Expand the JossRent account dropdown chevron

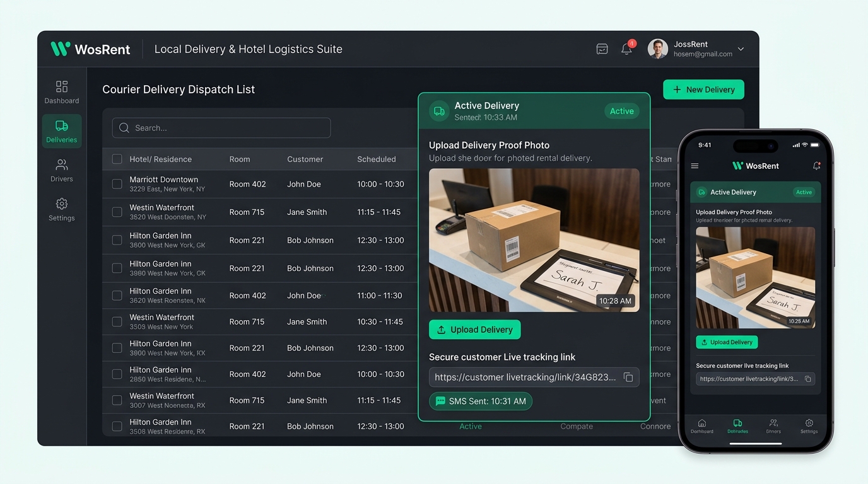click(x=741, y=49)
